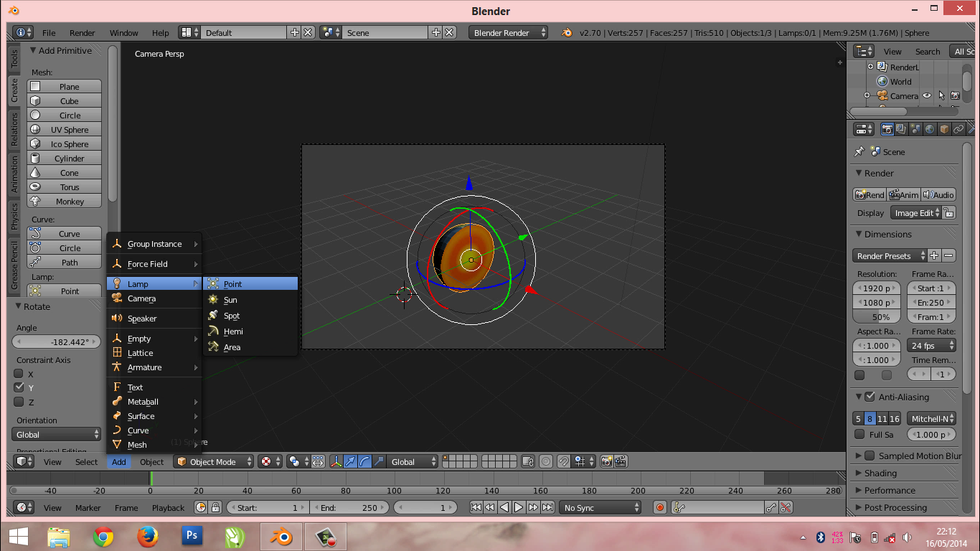Image resolution: width=980 pixels, height=551 pixels.
Task: Expand the Shading panel
Action: [880, 474]
